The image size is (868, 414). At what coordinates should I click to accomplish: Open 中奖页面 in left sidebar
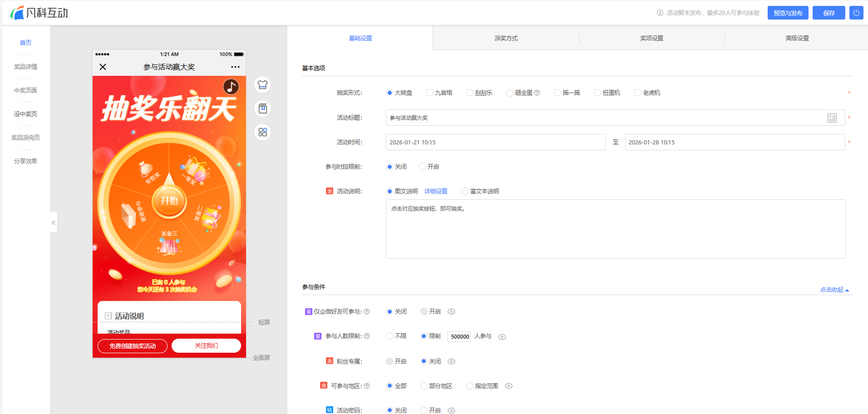[x=25, y=90]
